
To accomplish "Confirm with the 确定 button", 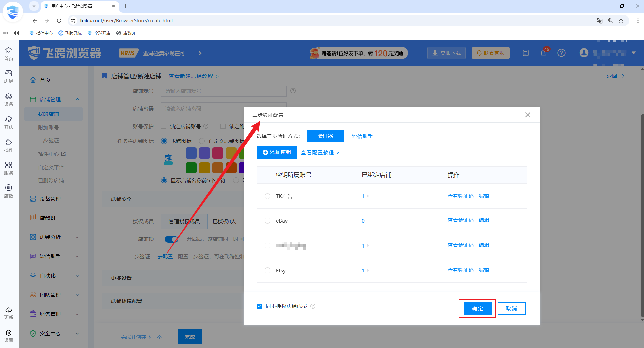I will coord(478,309).
